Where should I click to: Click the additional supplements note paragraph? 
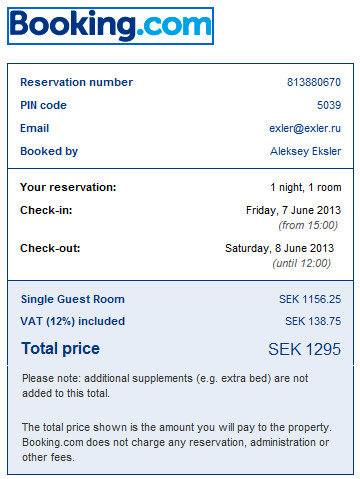[165, 386]
